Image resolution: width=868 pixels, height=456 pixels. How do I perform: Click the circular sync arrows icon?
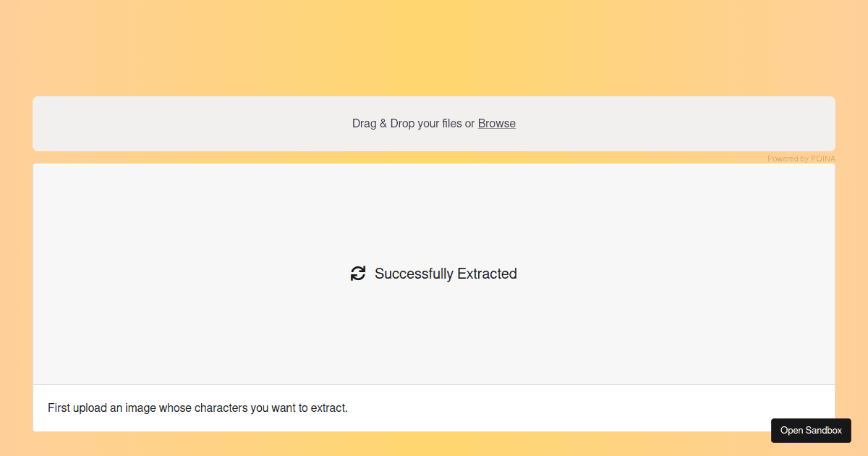tap(358, 274)
